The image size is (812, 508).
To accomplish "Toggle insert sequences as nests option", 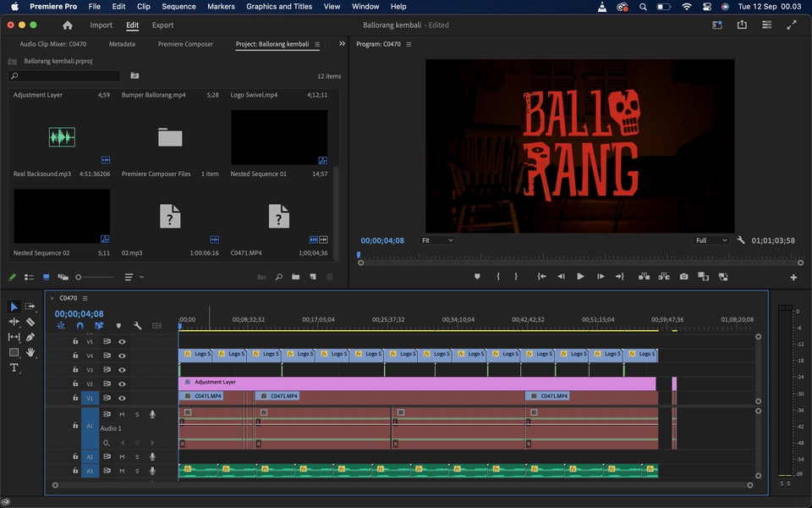I will coord(61,325).
